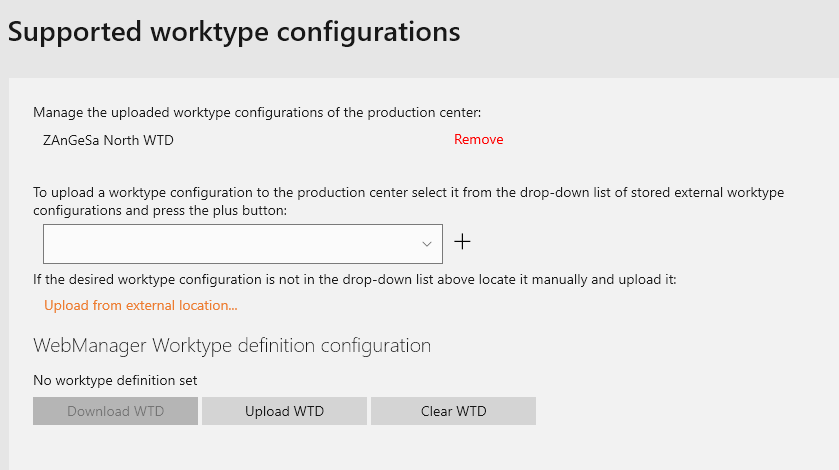Viewport: 839px width, 470px height.
Task: Expand the dropdown chevron arrow
Action: 426,244
